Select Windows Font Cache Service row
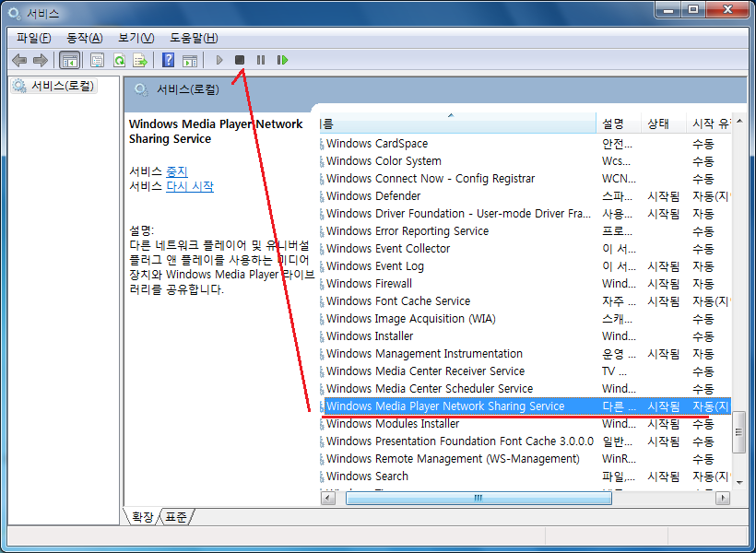The height and width of the screenshot is (553, 756). point(526,301)
